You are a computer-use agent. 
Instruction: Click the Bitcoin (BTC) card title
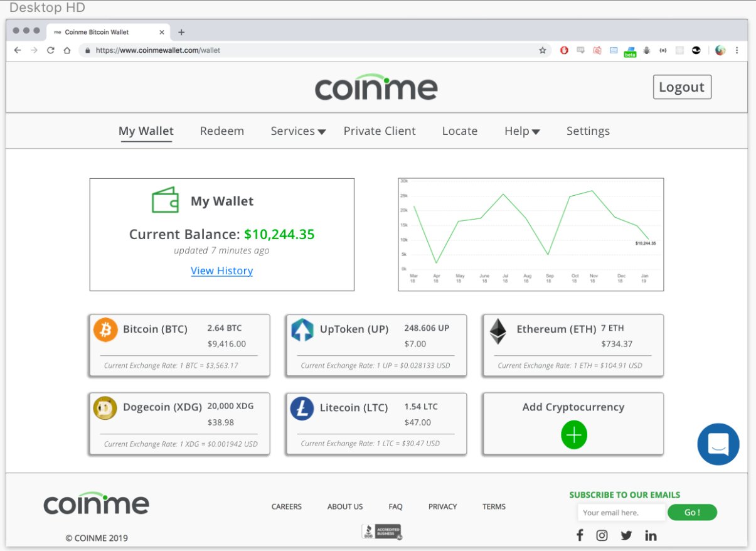155,329
